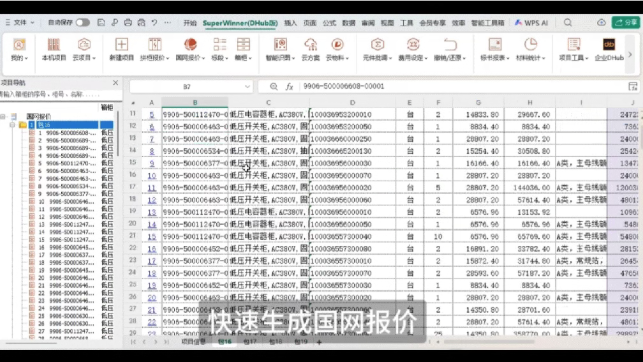This screenshot has width=643, height=362.
Task: Switch to the 智能工具箱 tab
Action: pyautogui.click(x=488, y=23)
